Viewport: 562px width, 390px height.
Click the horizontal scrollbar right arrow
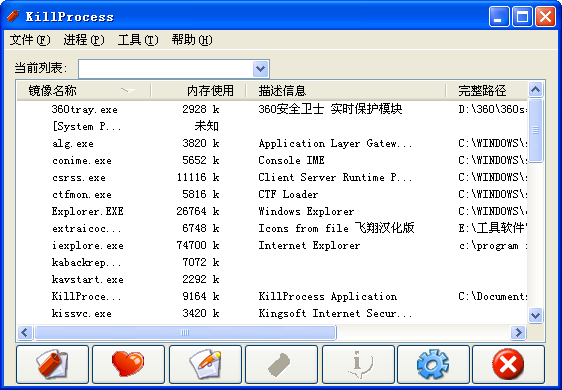click(518, 332)
